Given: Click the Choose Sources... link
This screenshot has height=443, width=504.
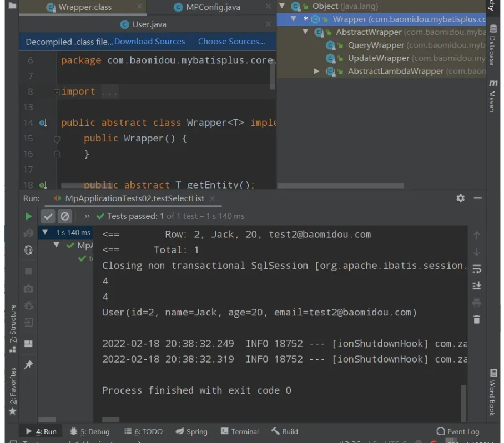Looking at the screenshot, I should (231, 42).
